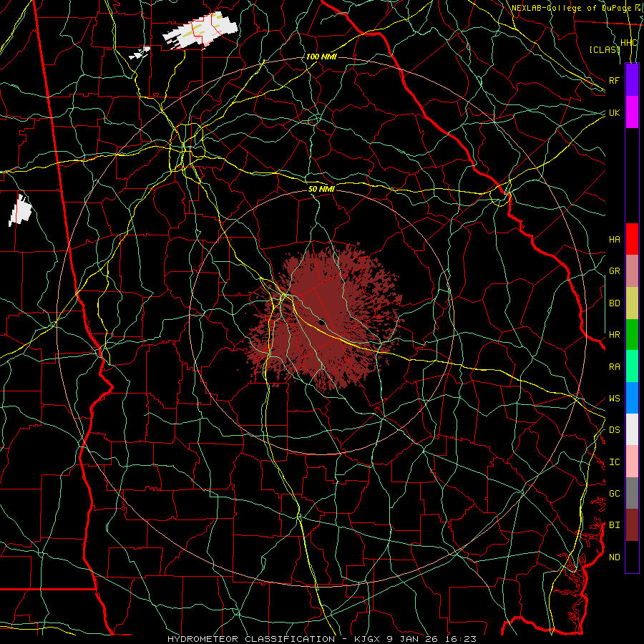This screenshot has width=644, height=644.
Task: Select the WS blue legend swatch
Action: click(632, 398)
